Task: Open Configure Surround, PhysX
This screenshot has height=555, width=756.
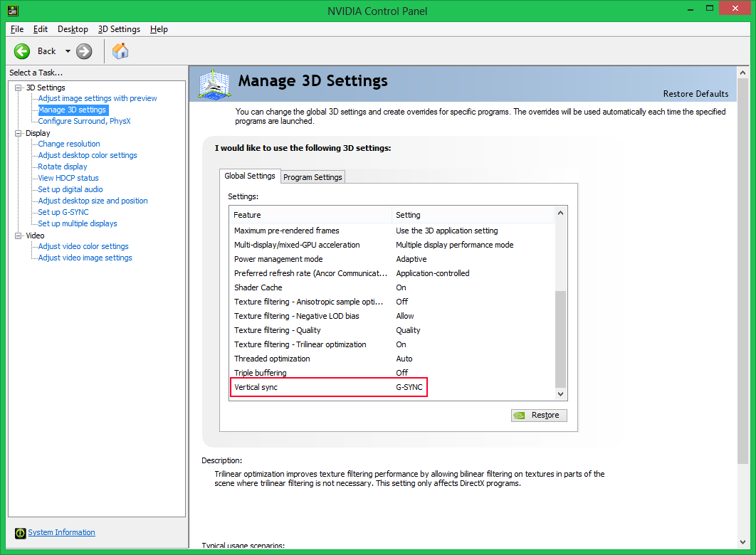Action: click(x=85, y=121)
